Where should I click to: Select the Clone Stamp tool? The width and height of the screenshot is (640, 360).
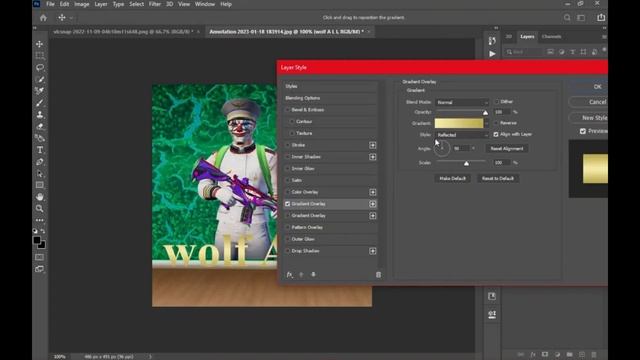pyautogui.click(x=40, y=115)
